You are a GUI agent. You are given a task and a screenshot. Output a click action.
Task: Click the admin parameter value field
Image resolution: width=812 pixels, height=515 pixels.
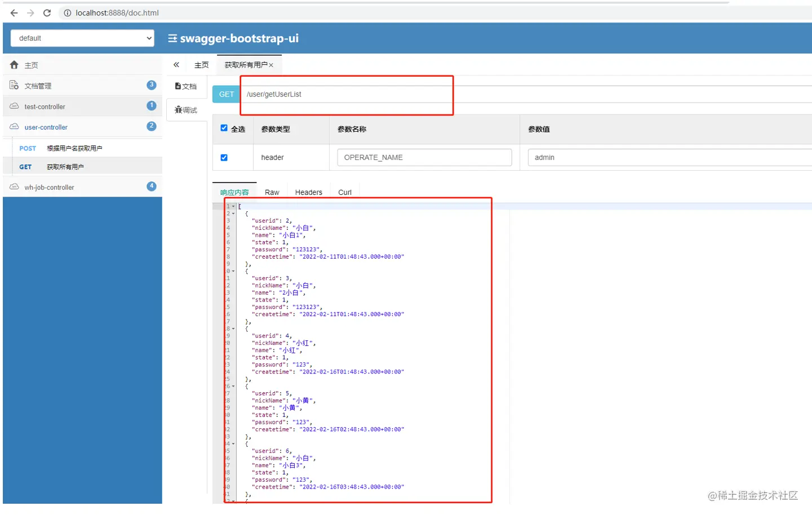point(670,157)
